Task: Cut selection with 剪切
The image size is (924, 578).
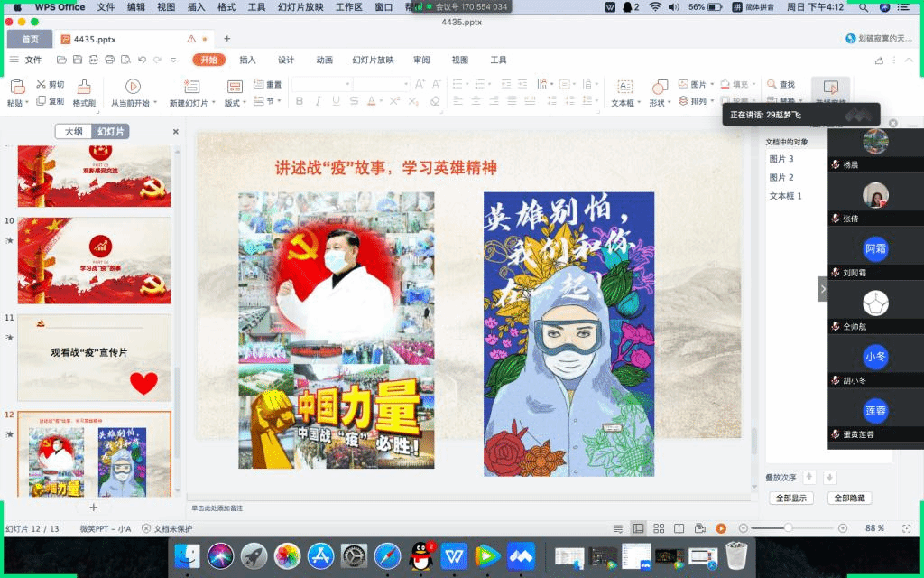Action: [x=51, y=84]
